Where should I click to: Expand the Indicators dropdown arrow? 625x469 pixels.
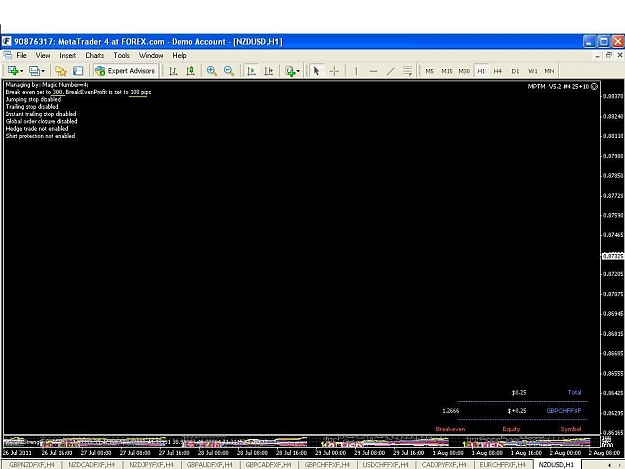tap(298, 71)
